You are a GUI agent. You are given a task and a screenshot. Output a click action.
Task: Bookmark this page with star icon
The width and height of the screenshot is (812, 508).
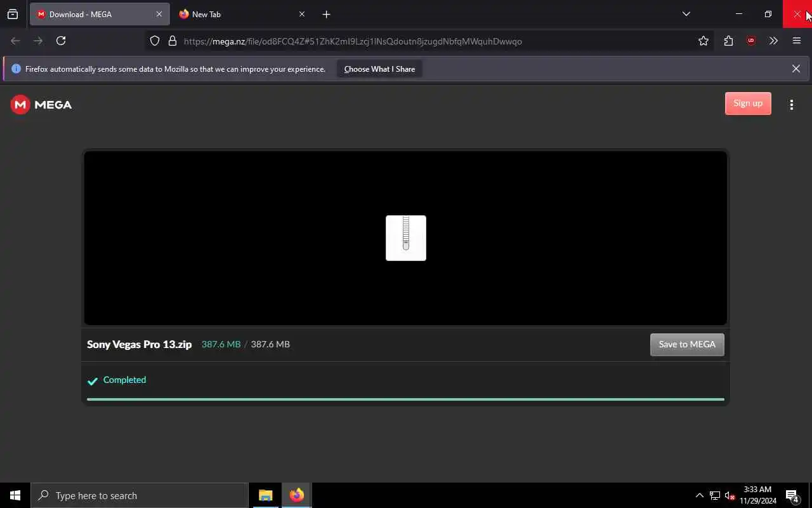point(703,41)
